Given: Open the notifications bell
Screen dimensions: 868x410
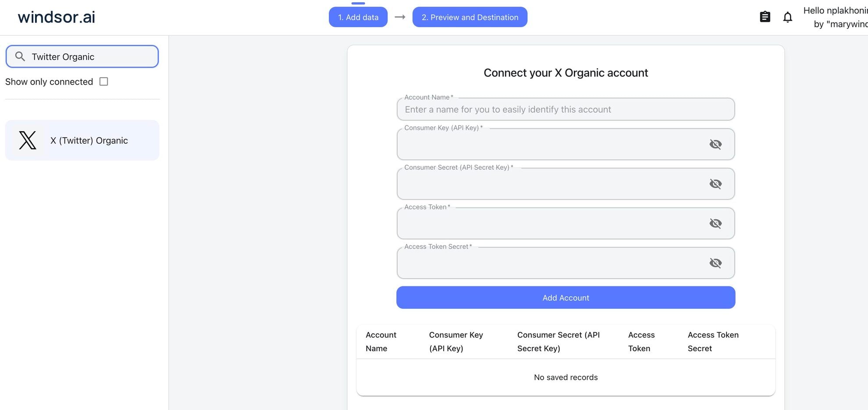Looking at the screenshot, I should tap(787, 17).
